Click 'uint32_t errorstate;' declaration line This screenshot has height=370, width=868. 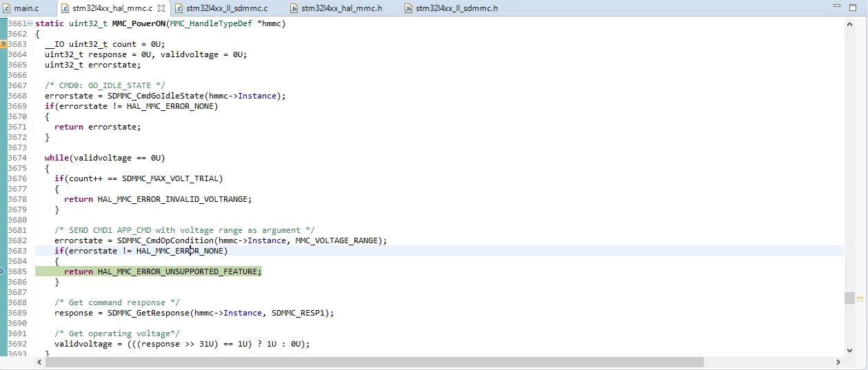[x=93, y=65]
